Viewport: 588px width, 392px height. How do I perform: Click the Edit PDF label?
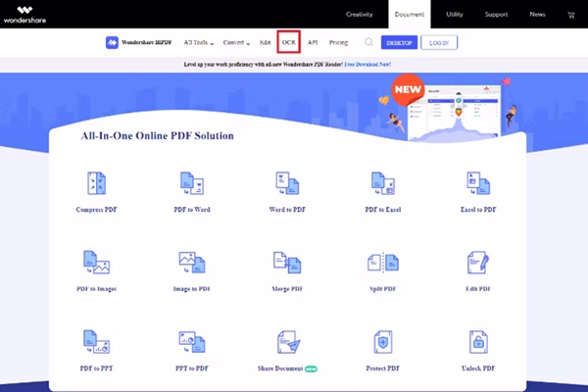pos(478,288)
